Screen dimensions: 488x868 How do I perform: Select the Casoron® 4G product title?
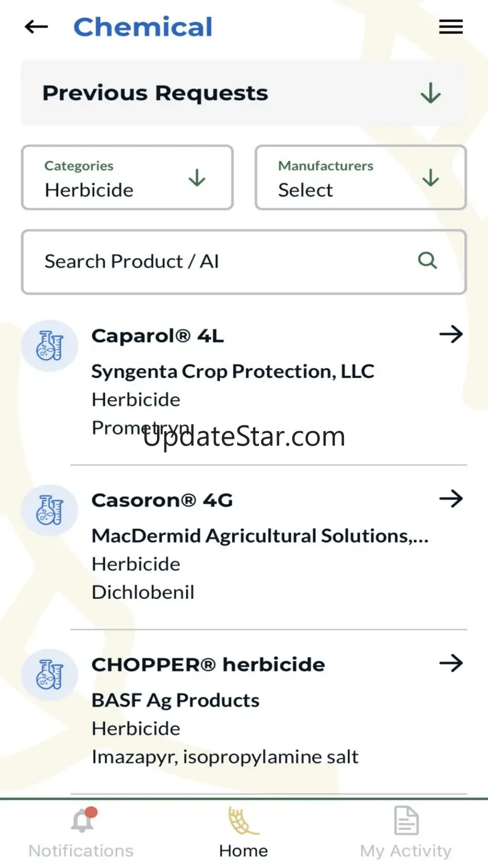click(x=162, y=501)
